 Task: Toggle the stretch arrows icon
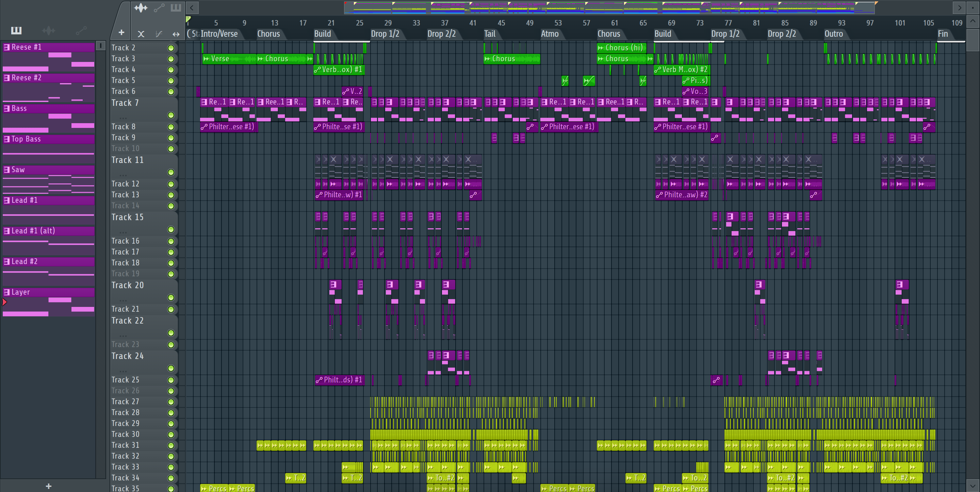pos(176,34)
